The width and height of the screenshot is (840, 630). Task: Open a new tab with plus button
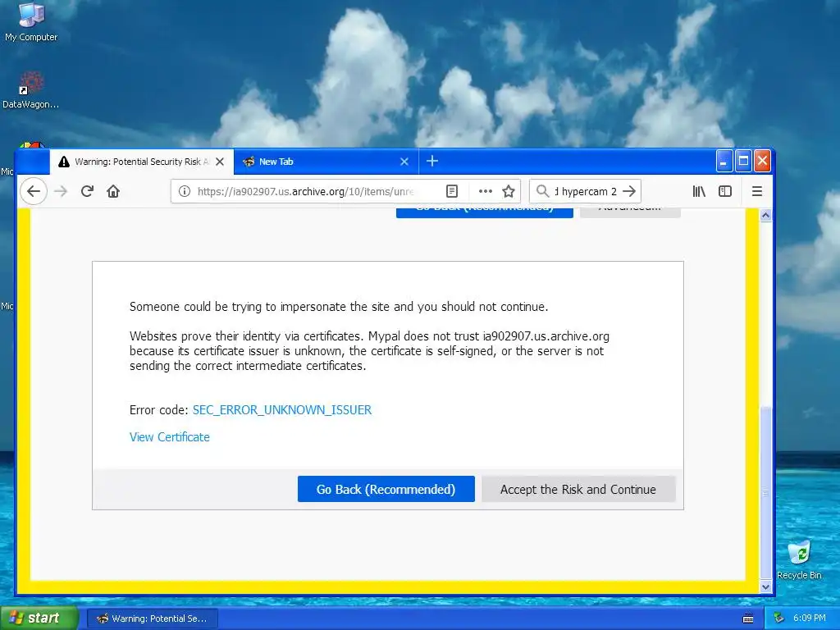tap(432, 162)
